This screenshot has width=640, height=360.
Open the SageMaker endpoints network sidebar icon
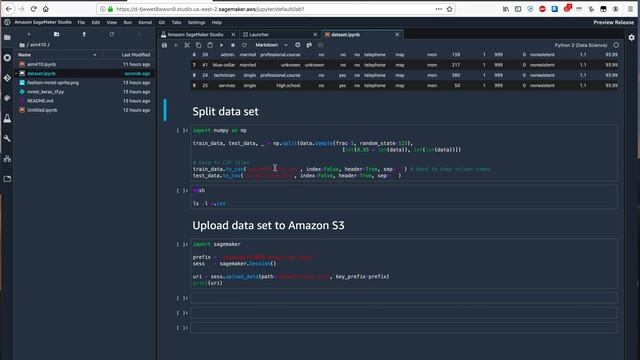7,159
